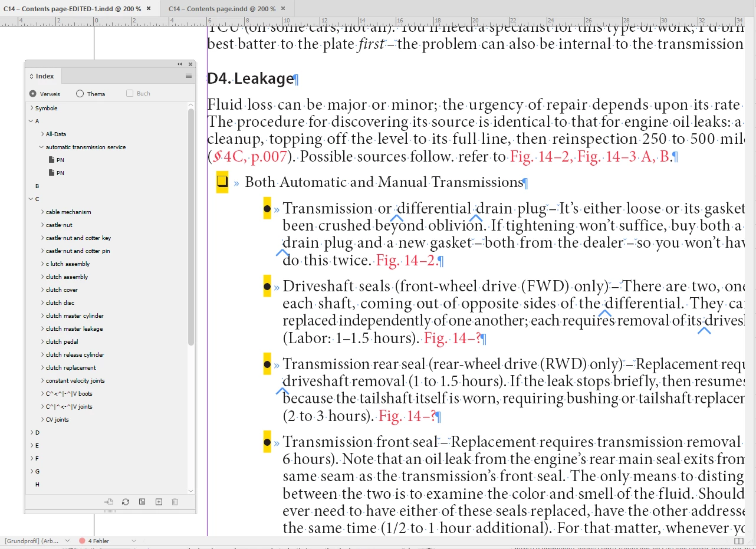Expand the G section

pos(31,471)
